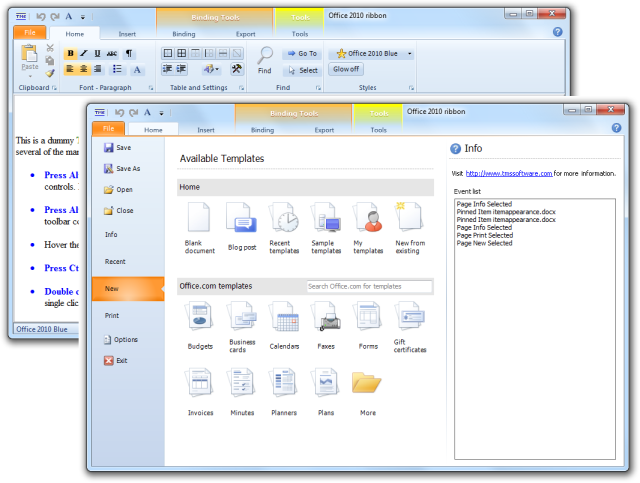Toggle paragraph marks pilcrow button
The height and width of the screenshot is (483, 640).
point(129,53)
